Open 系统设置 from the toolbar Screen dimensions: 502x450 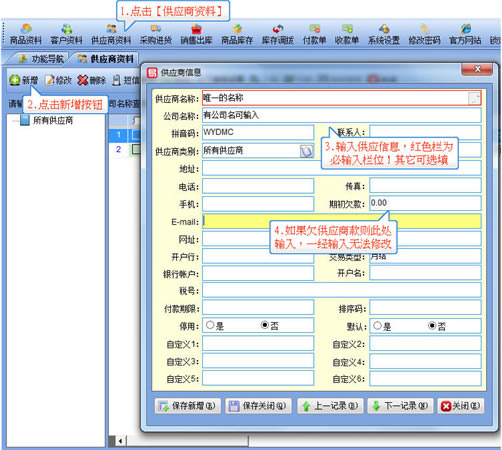(384, 34)
